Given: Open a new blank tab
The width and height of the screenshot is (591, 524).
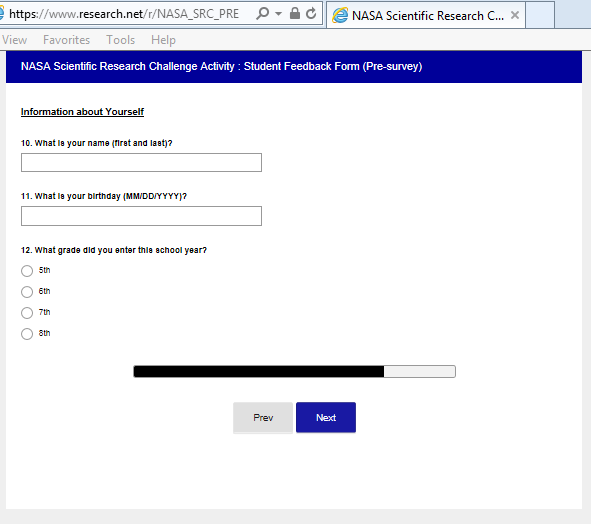Looking at the screenshot, I should pos(540,15).
